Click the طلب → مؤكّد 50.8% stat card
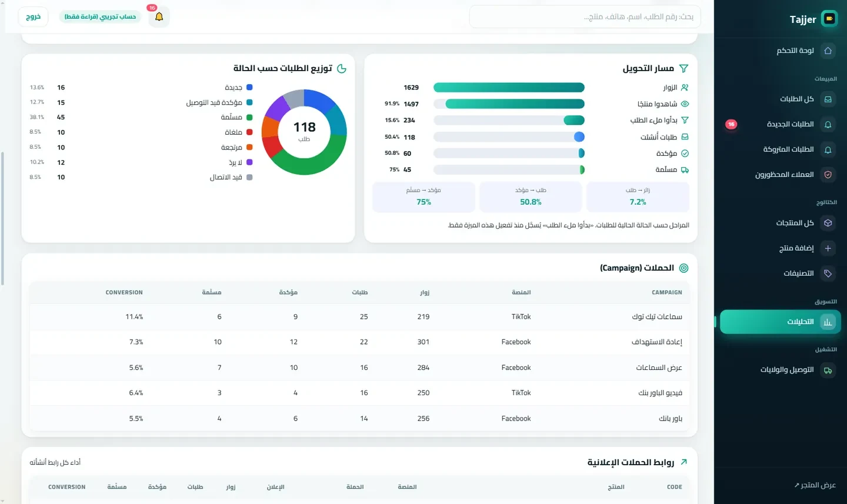The image size is (847, 504). (531, 197)
